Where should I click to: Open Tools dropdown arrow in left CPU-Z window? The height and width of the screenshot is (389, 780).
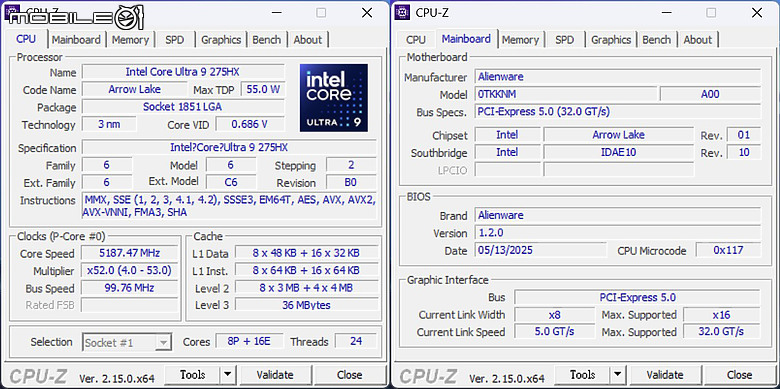(x=227, y=375)
